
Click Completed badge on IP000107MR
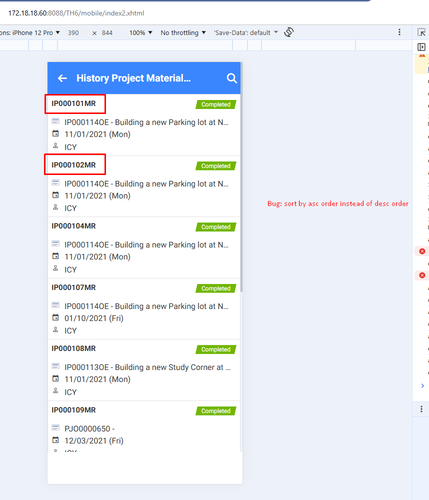(216, 288)
